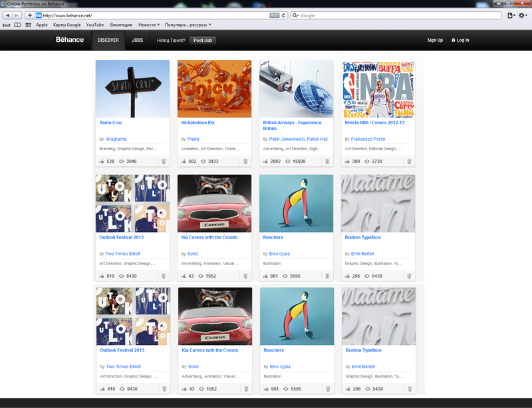Screen dimensions: 532x408
Task: Open Top Sites grid icon
Action: coord(29,25)
